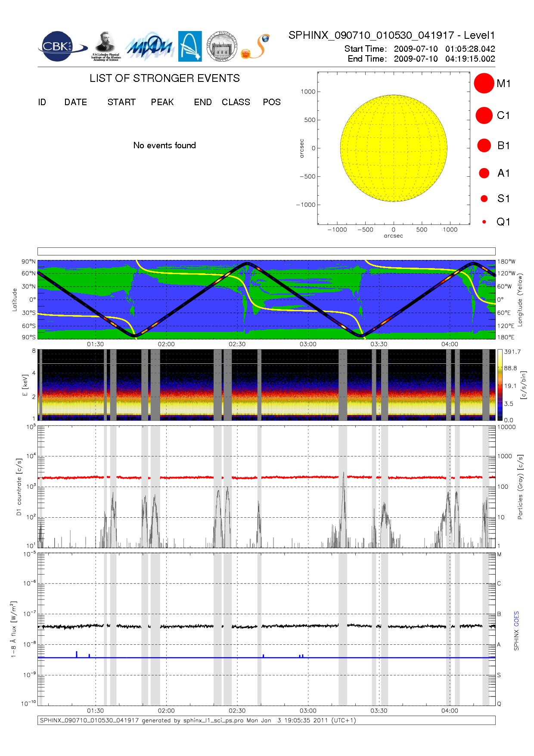This screenshot has width=534, height=756.
Task: Click the "No events found" message
Action: (x=165, y=145)
